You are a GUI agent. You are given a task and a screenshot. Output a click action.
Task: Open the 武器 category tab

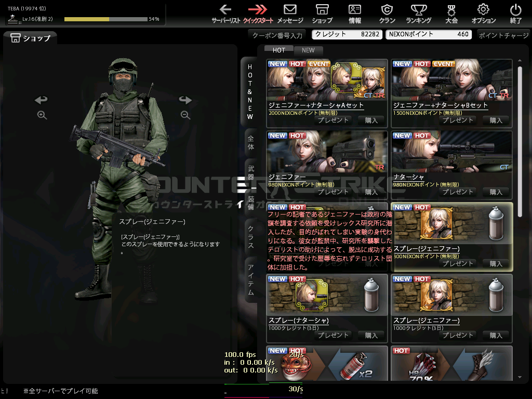(x=251, y=172)
